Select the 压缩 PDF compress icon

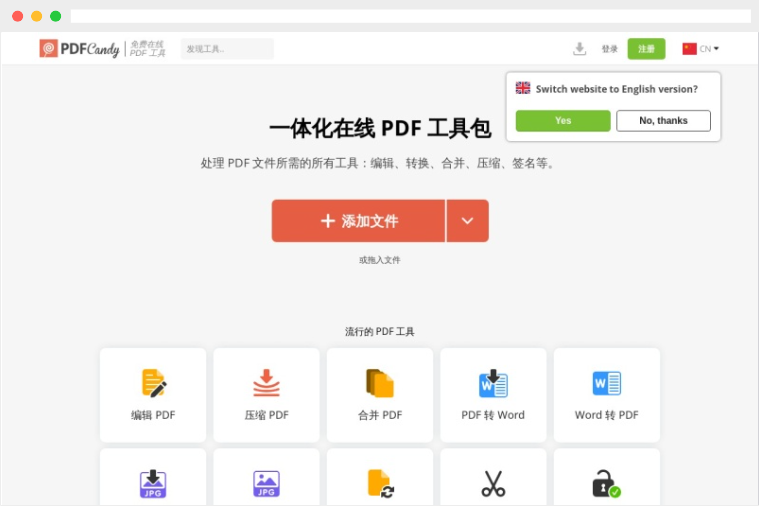tap(266, 384)
